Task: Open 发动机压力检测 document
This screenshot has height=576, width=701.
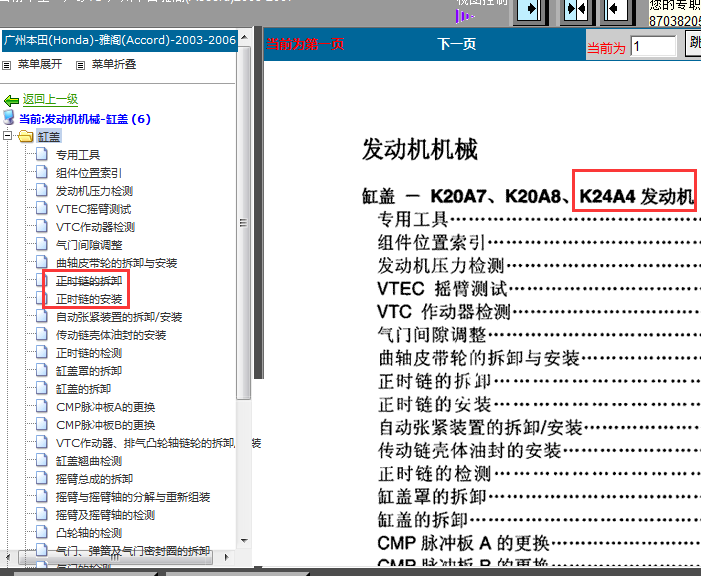Action: tap(94, 191)
